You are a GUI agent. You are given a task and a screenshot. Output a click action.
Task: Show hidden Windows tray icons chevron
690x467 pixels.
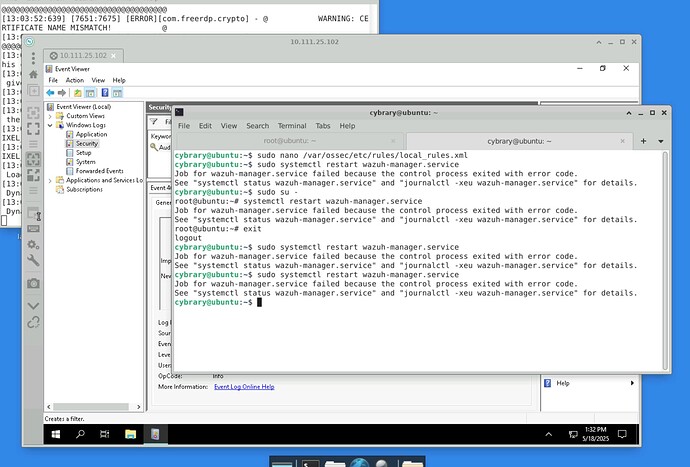tap(549, 434)
